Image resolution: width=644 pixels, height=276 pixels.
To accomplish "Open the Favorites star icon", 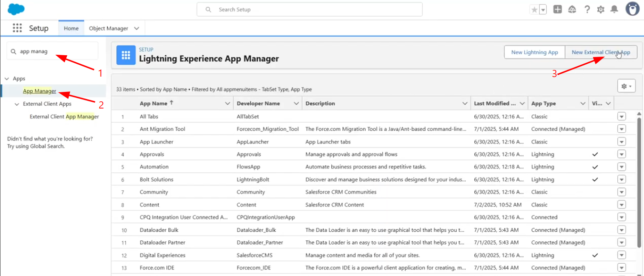I will pos(534,10).
